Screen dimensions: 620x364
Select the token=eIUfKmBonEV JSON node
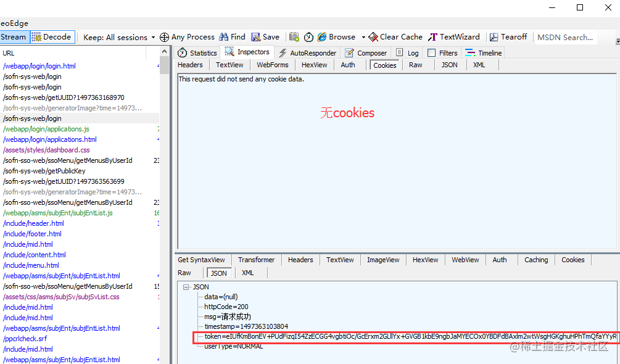(410, 336)
